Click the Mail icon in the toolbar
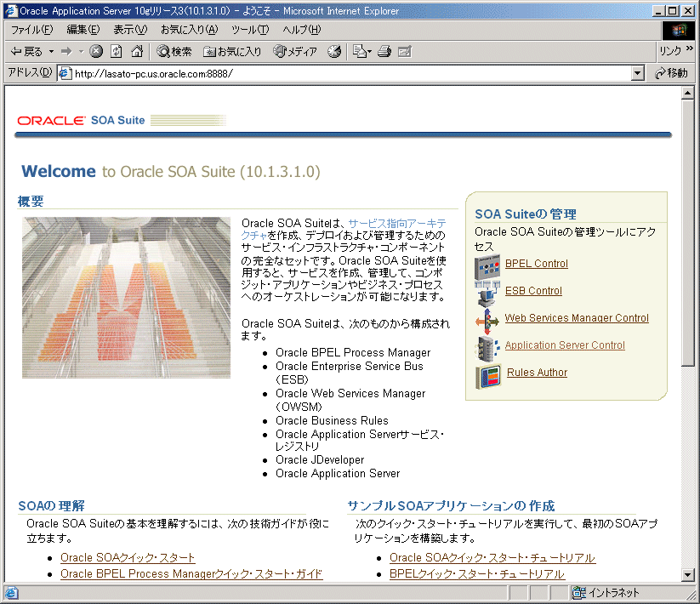The image size is (700, 604). click(x=361, y=52)
